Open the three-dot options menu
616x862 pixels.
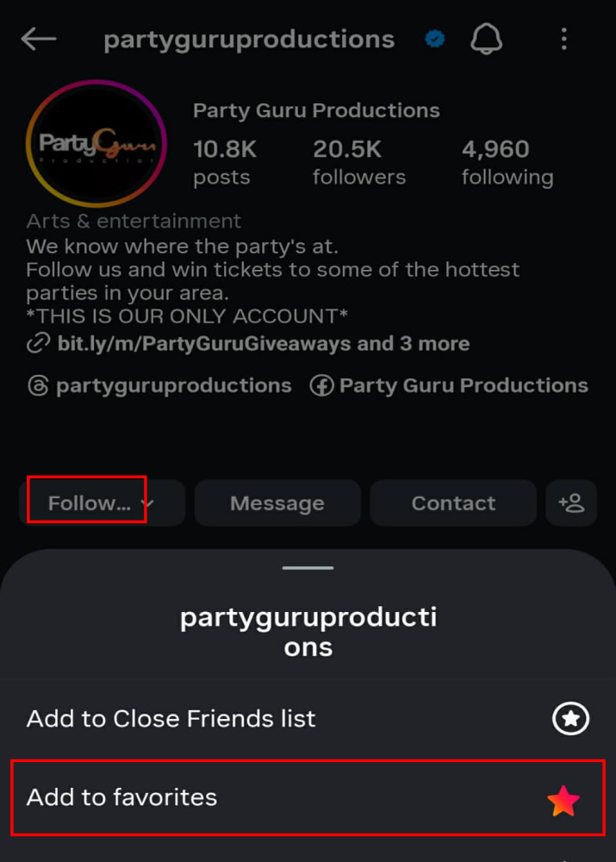563,39
